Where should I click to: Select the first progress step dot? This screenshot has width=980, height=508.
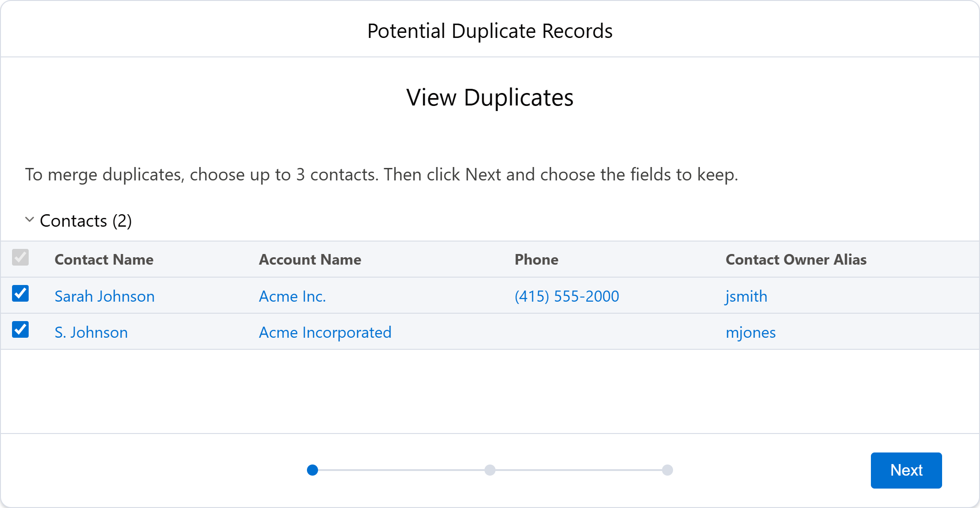pyautogui.click(x=312, y=470)
